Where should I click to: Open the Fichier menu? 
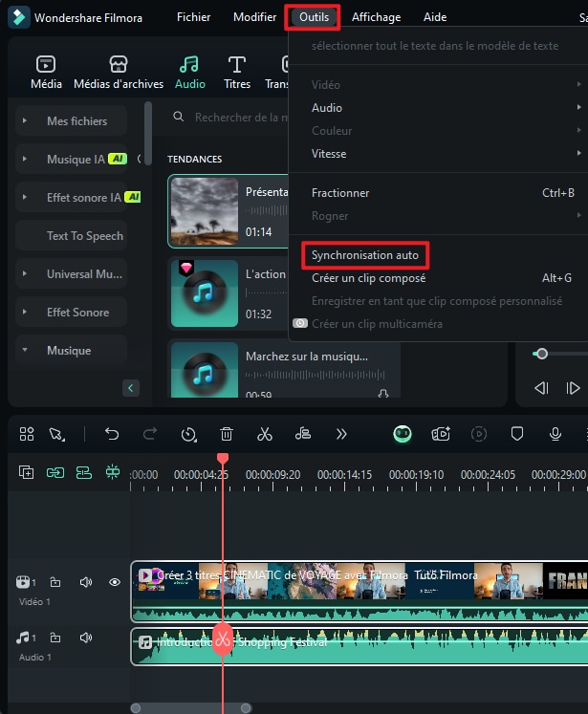(193, 17)
